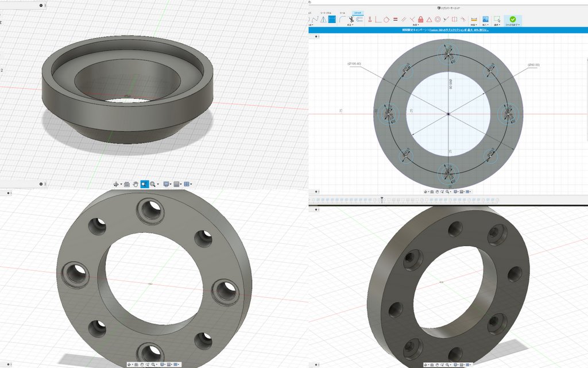Click the highlighted blue rectangle sketch tool
Viewport: 588px width, 368px height.
[332, 19]
